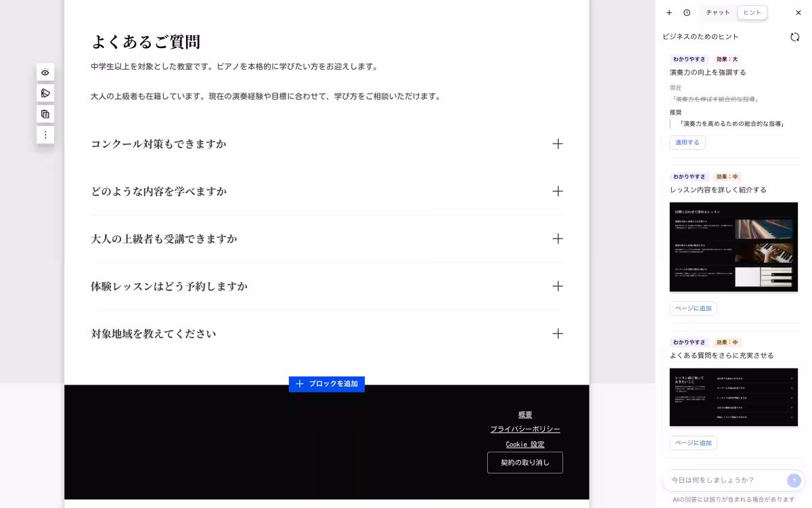The image size is (812, 508).
Task: Expand the コンクール対策もできますか question
Action: 327,144
